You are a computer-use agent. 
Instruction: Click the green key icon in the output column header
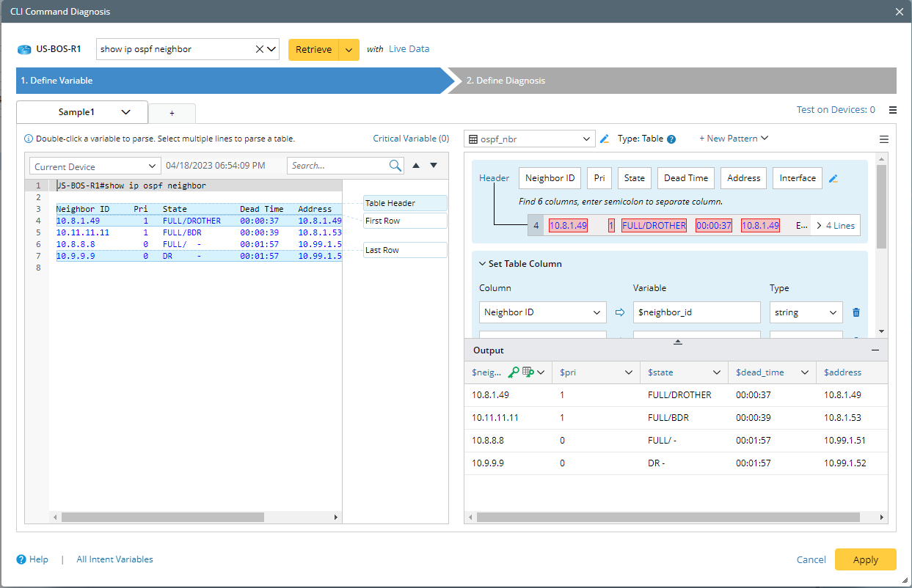pos(514,372)
